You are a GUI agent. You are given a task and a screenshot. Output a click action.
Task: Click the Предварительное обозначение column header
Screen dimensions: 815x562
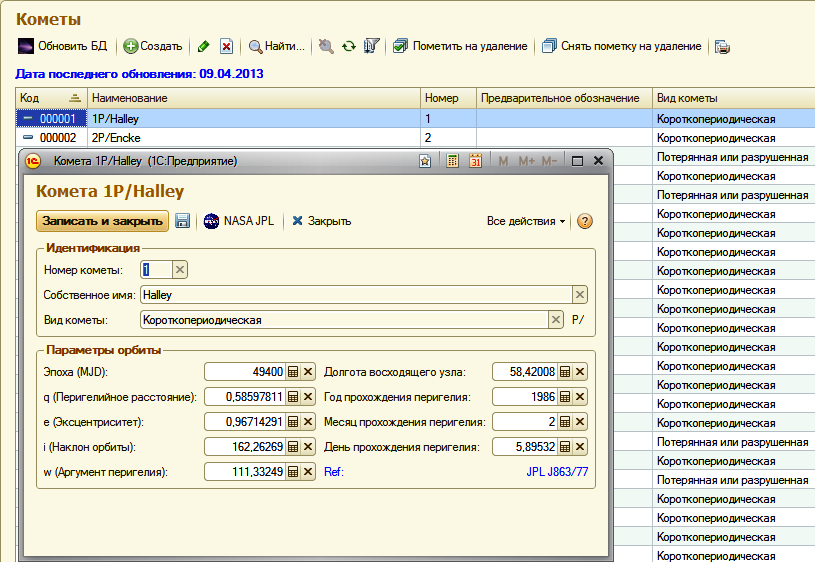tap(564, 98)
